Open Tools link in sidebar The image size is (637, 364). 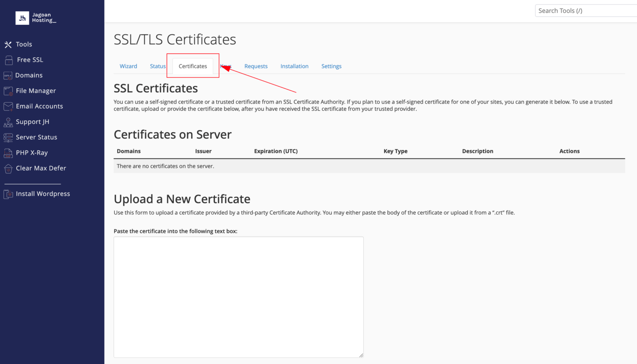(24, 44)
